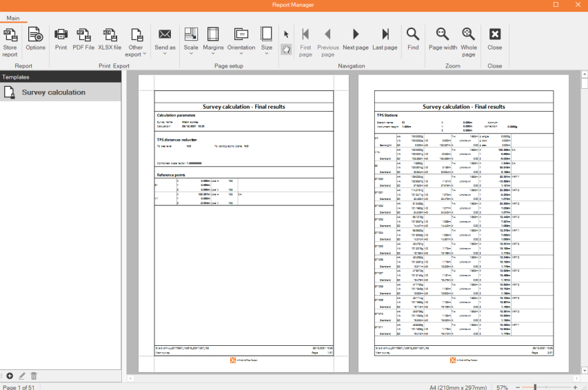
Task: Jump to Last page
Action: pyautogui.click(x=385, y=40)
